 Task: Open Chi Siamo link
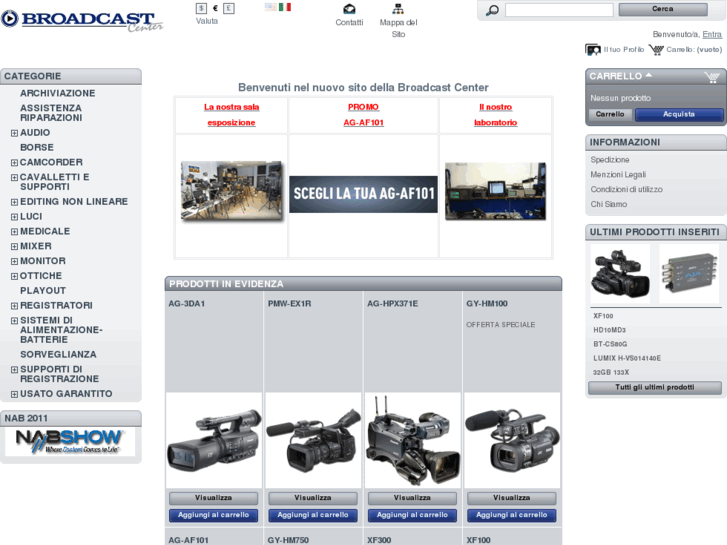click(609, 204)
